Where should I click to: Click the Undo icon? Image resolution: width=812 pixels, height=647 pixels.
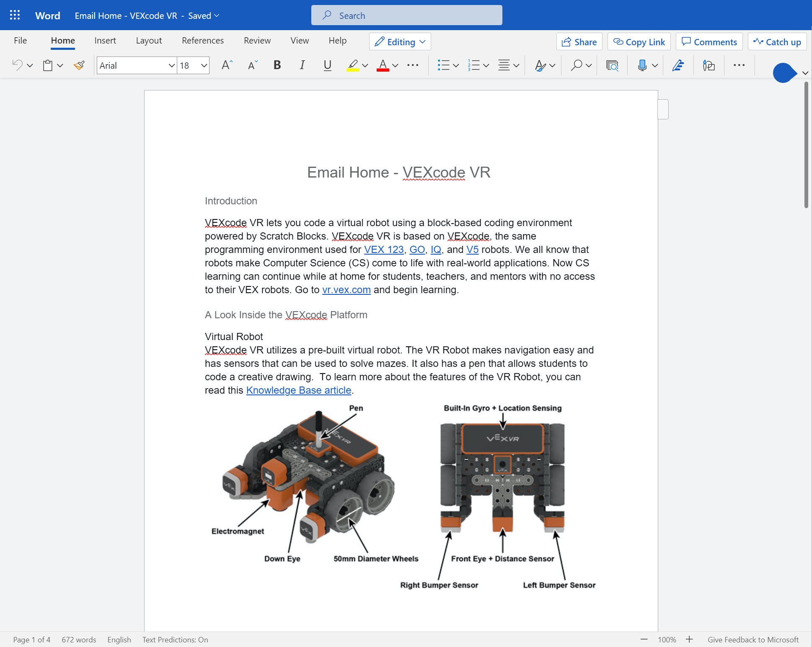click(x=17, y=65)
